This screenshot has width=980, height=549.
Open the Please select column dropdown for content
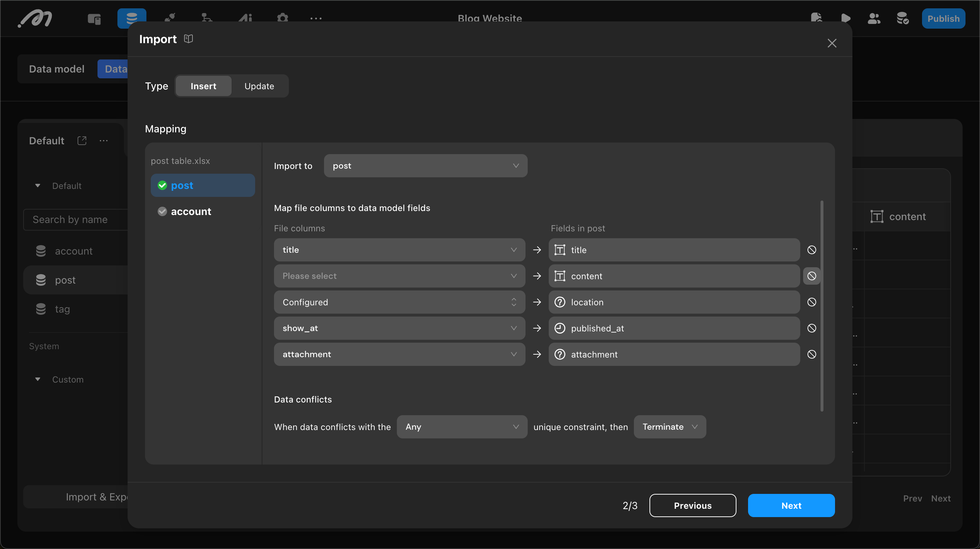[399, 276]
